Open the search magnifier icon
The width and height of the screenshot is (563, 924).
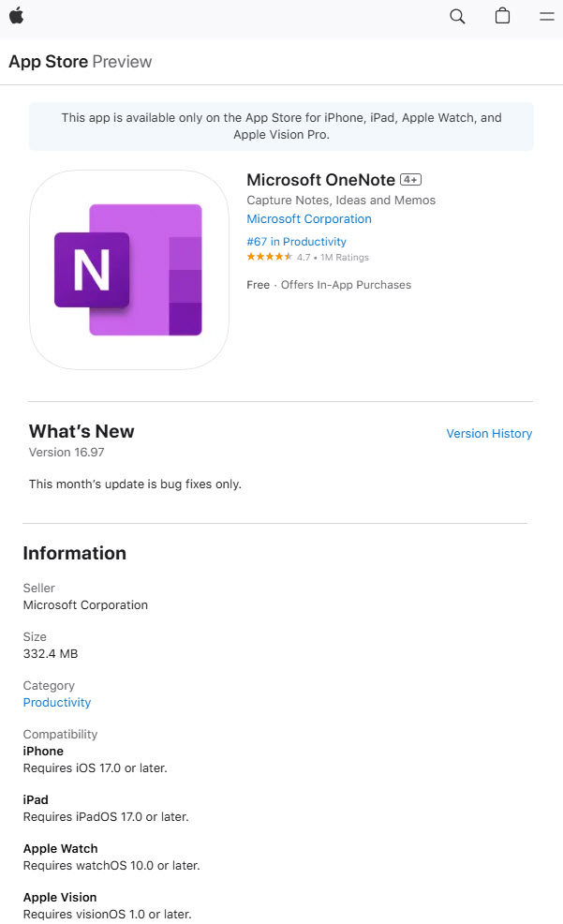[x=457, y=16]
